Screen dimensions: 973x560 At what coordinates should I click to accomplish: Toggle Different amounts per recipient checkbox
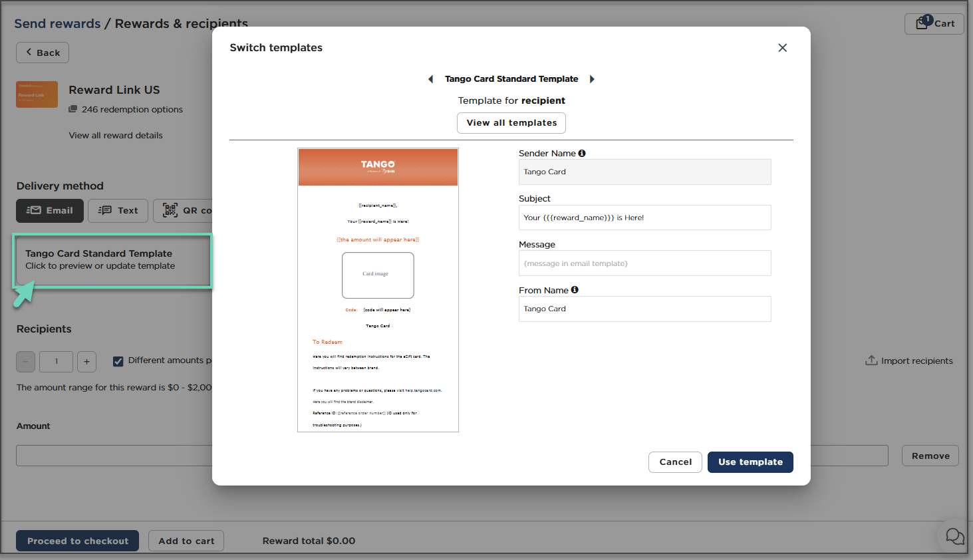[118, 361]
